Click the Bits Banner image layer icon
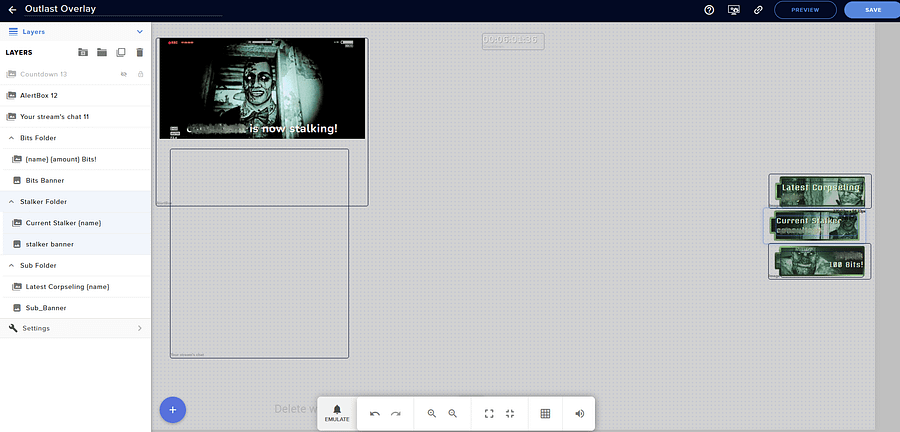The height and width of the screenshot is (432, 900). (x=17, y=180)
